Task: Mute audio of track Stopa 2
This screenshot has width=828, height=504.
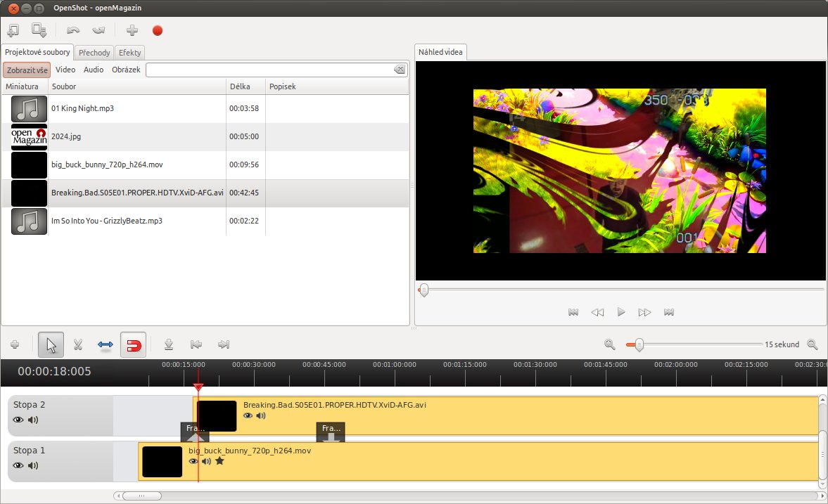Action: pos(33,420)
